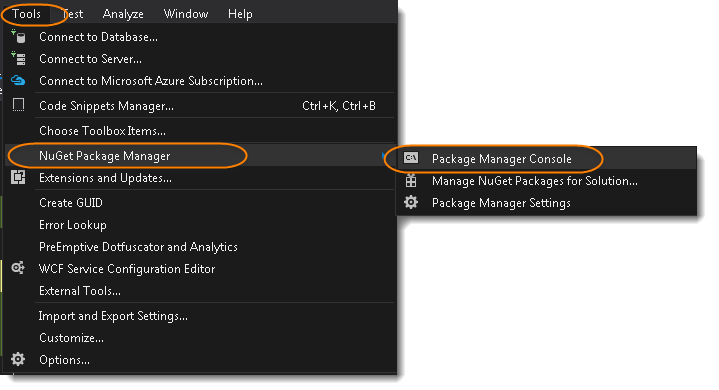The image size is (719, 390).
Task: Click the Code Snippets Manager icon
Action: (x=18, y=105)
